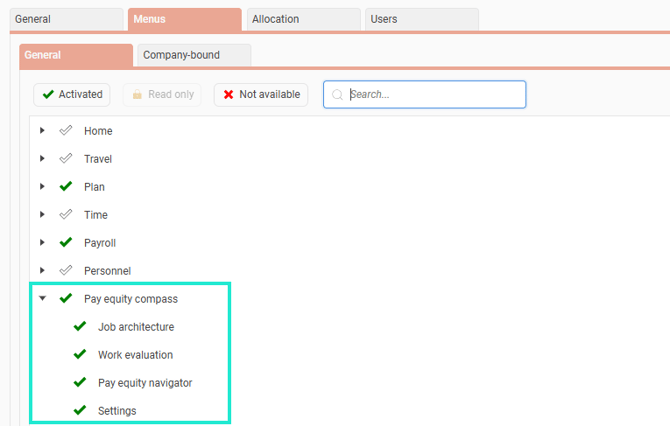Open the Company-bound sub-tab
The height and width of the screenshot is (426, 670).
tap(194, 55)
